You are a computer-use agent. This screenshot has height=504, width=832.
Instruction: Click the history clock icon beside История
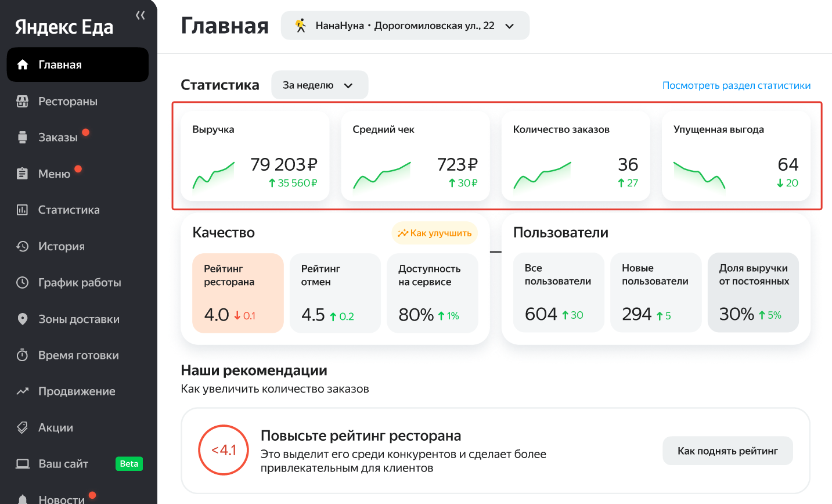point(22,246)
